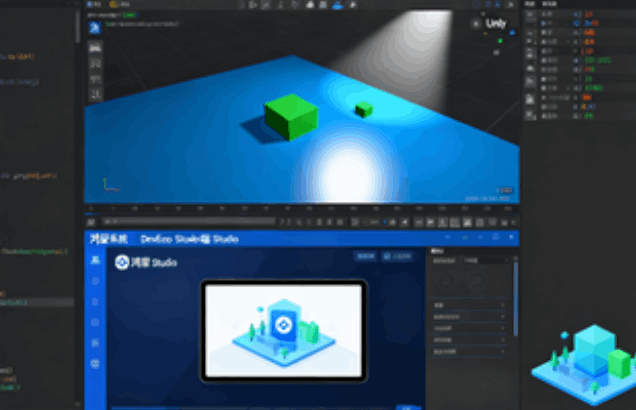Click the timeline ruler below the 3D viewport
636x410 pixels.
click(x=302, y=208)
